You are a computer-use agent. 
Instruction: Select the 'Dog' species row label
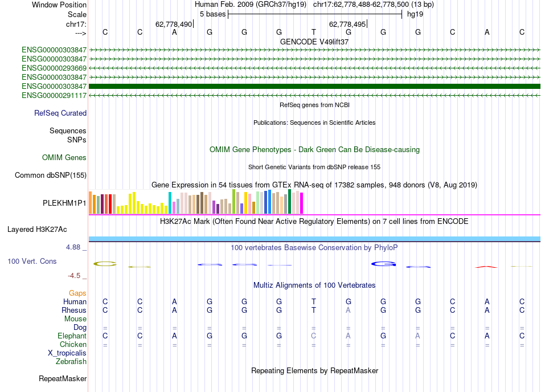80,328
